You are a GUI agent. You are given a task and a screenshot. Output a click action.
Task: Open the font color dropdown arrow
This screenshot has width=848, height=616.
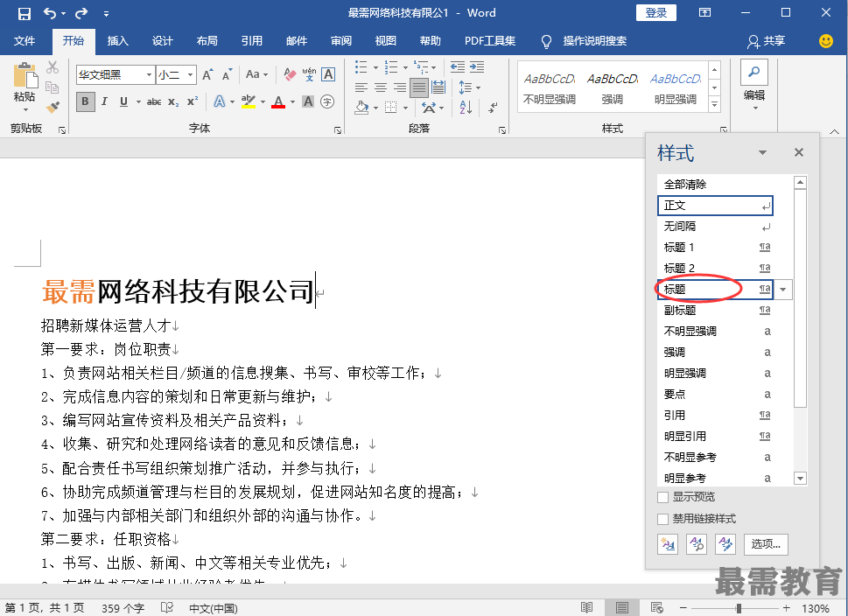point(292,101)
